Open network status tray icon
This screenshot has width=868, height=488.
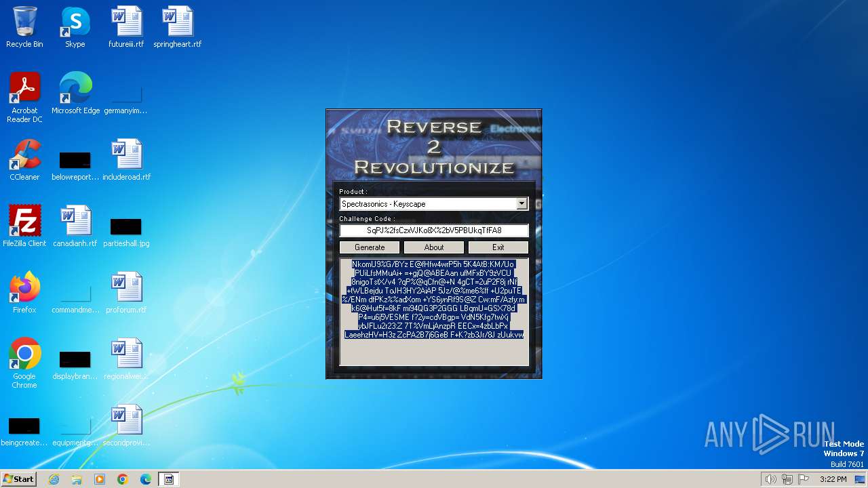(x=787, y=479)
